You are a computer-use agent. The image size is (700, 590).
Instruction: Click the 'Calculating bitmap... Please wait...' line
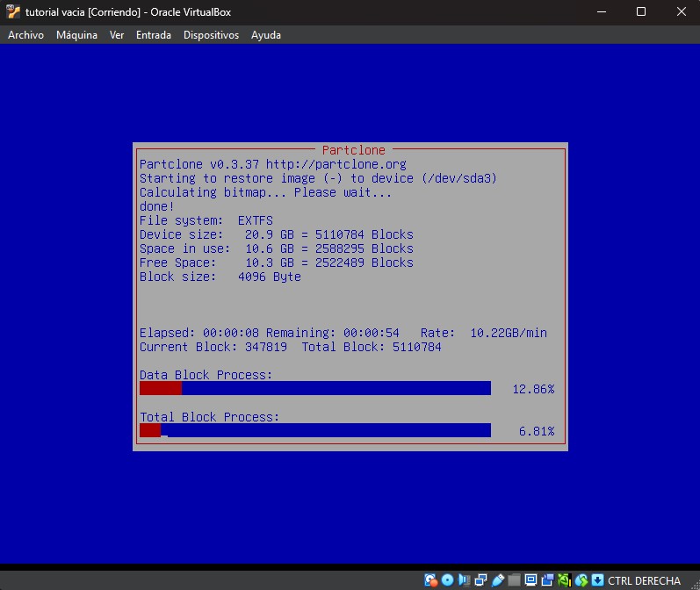(265, 192)
